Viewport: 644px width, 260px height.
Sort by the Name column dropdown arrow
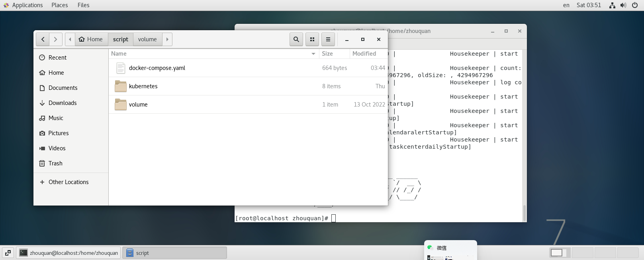(313, 54)
